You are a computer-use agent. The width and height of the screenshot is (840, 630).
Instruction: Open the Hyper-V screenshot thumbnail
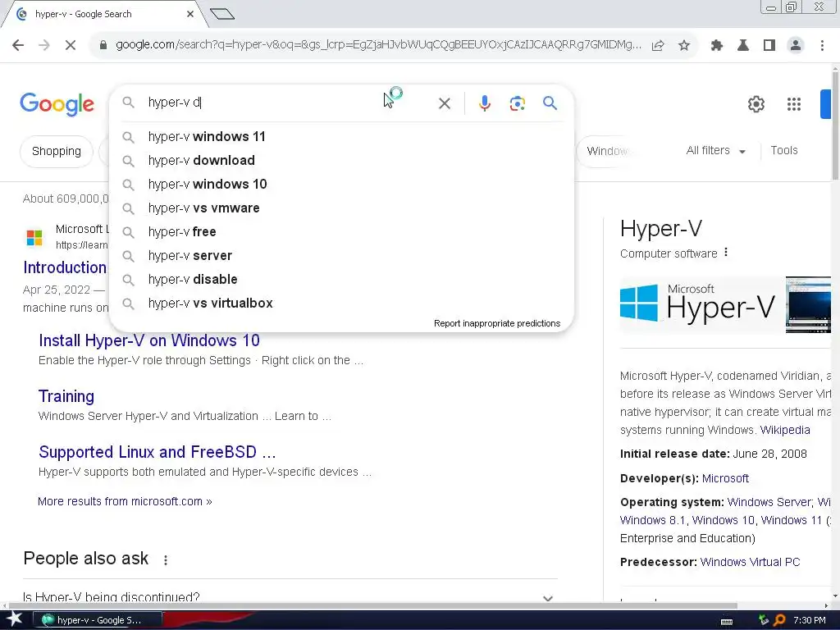tap(808, 305)
